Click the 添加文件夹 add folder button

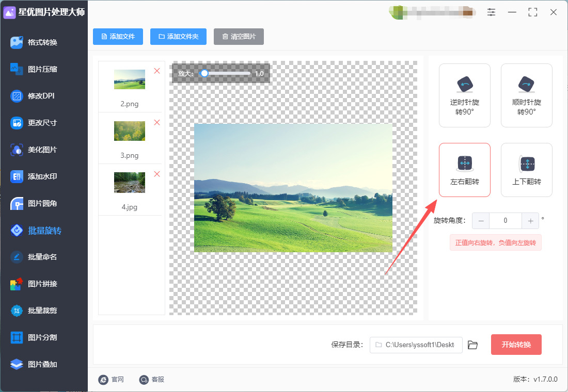point(178,37)
